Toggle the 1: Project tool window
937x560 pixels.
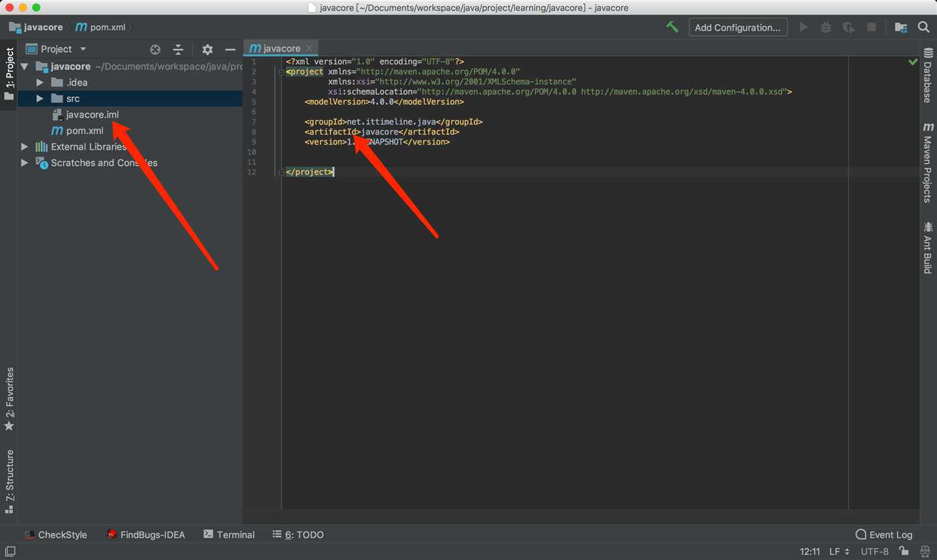(9, 74)
